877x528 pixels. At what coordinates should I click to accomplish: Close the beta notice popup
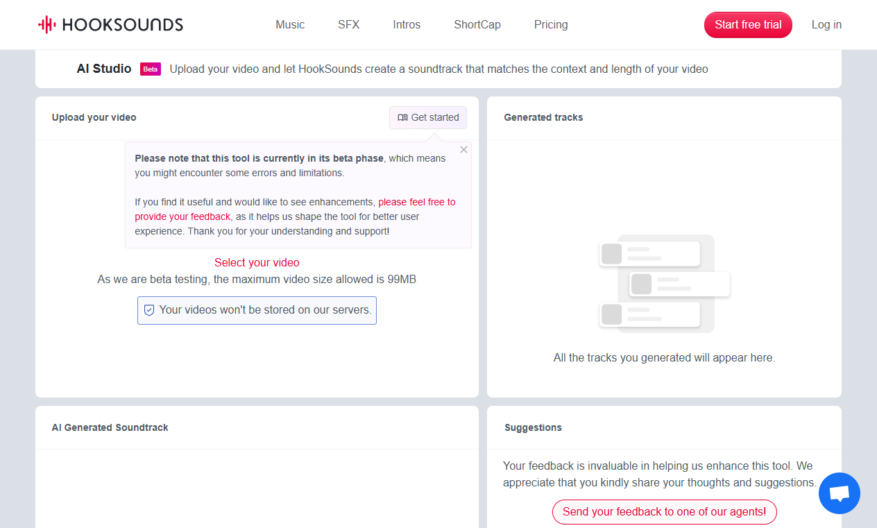464,149
